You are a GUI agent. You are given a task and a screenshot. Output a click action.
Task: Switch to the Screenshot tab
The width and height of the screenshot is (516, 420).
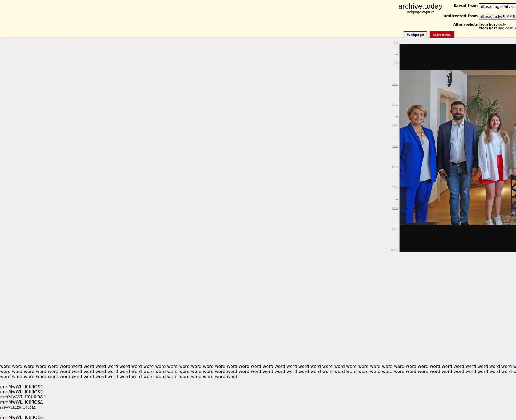[442, 35]
